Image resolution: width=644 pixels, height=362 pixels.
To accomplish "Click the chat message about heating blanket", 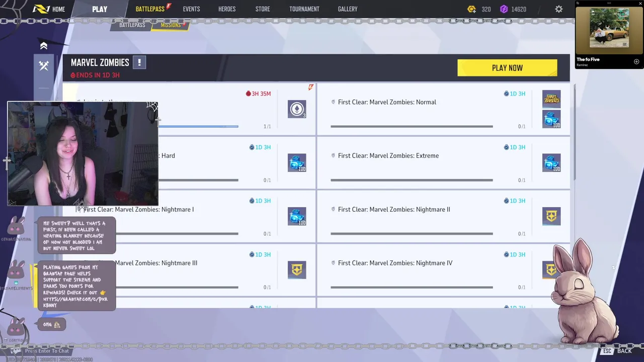I will (76, 236).
